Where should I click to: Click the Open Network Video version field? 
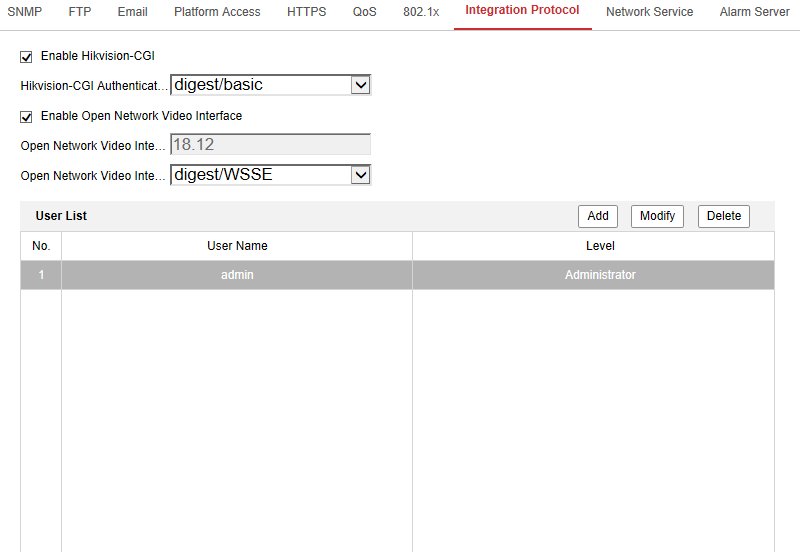tap(270, 145)
